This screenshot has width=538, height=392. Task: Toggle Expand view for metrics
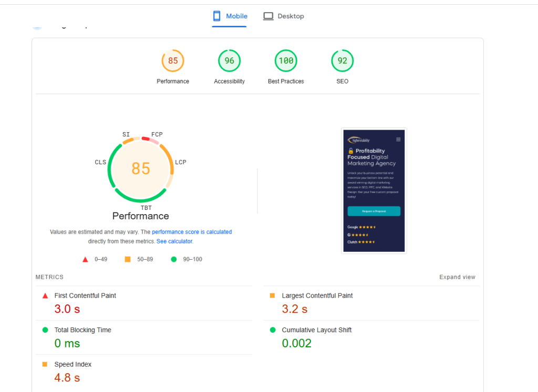tap(457, 277)
